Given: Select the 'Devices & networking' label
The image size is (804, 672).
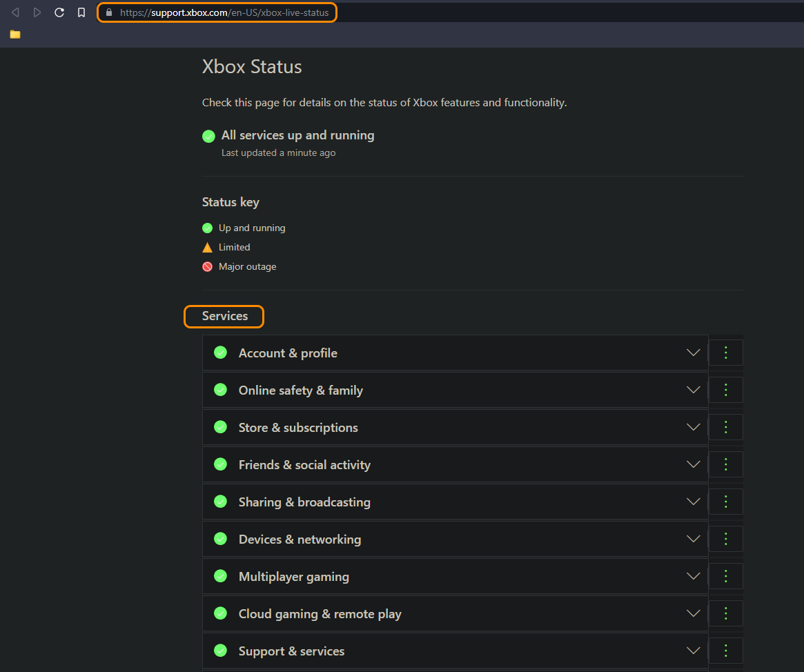Looking at the screenshot, I should (x=300, y=540).
